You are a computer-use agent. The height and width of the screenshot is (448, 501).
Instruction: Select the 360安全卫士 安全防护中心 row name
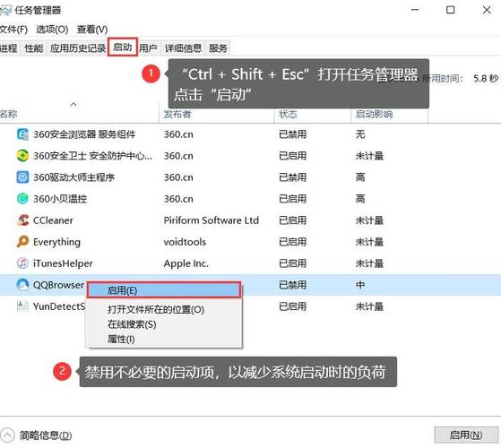pos(92,156)
